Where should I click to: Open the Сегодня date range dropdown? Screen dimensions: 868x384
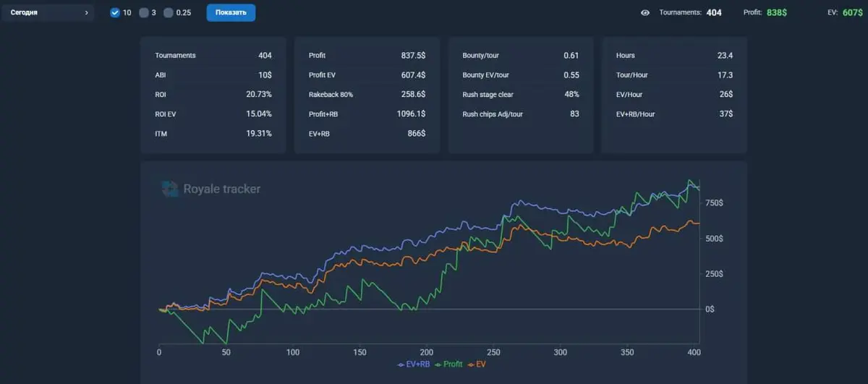tap(48, 13)
